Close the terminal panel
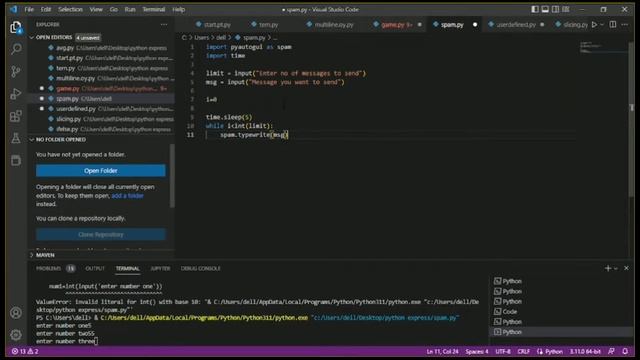 pyautogui.click(x=627, y=268)
